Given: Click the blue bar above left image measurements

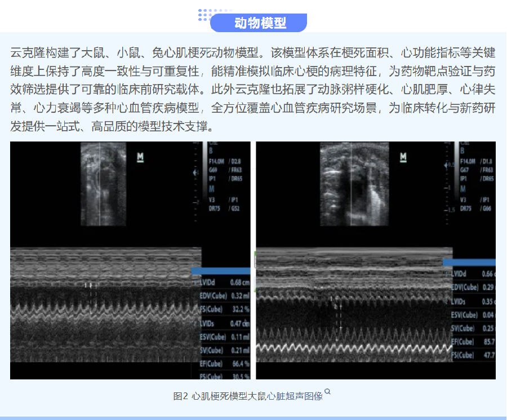Looking at the screenshot, I should [221, 271].
